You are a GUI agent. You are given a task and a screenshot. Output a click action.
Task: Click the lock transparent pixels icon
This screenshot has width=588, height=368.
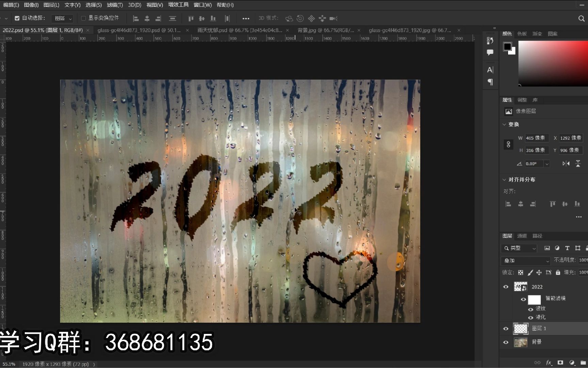coord(520,273)
